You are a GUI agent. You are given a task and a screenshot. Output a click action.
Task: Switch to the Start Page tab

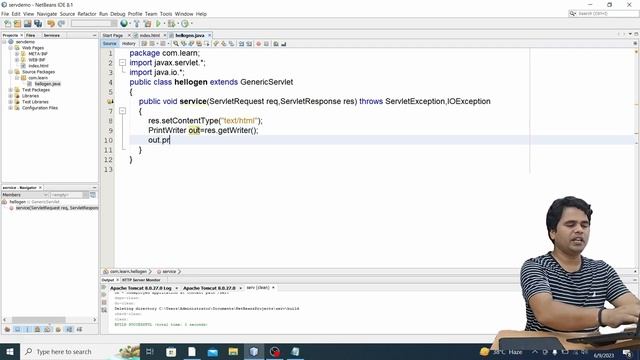pos(113,36)
